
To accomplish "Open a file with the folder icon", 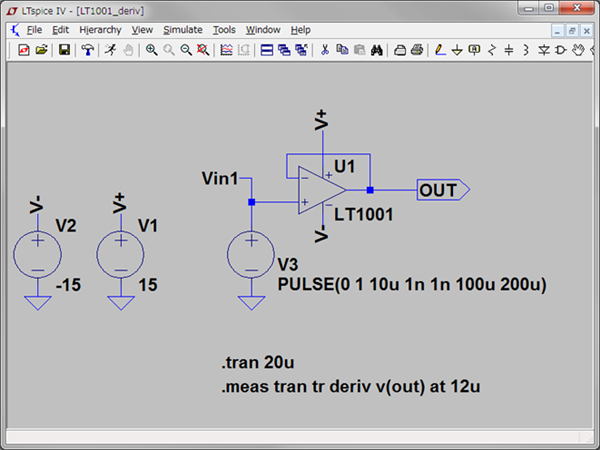I will [42, 49].
